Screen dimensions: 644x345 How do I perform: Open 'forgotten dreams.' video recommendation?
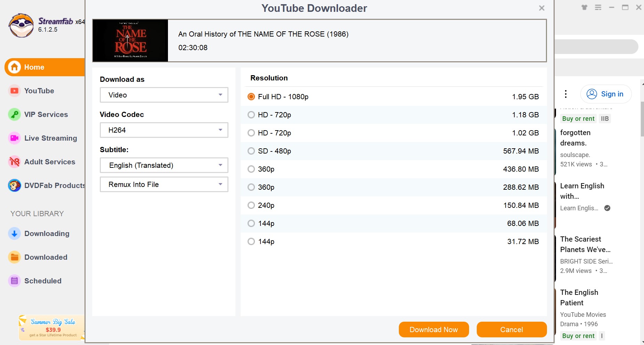(575, 138)
